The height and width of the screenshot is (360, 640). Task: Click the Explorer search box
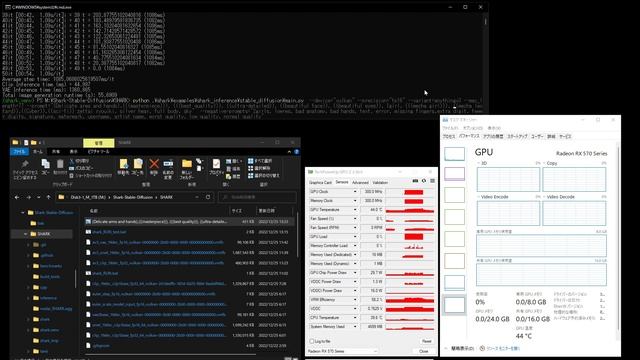[258, 197]
